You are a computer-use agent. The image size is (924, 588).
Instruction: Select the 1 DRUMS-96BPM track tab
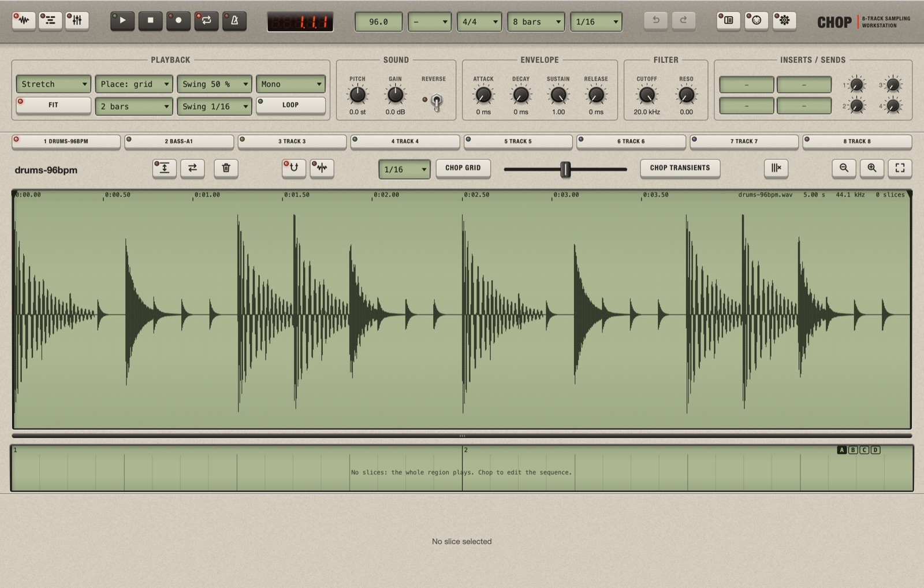pyautogui.click(x=66, y=141)
